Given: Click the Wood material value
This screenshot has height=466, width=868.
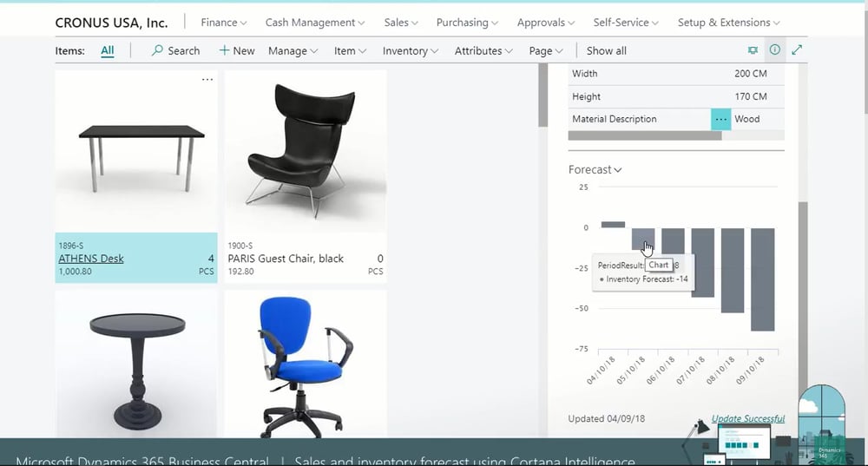Looking at the screenshot, I should tap(746, 119).
